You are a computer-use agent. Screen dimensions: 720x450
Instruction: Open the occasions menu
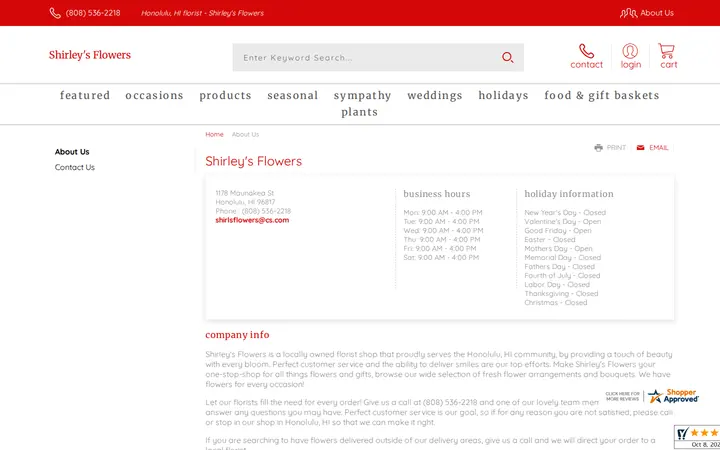[x=154, y=96]
